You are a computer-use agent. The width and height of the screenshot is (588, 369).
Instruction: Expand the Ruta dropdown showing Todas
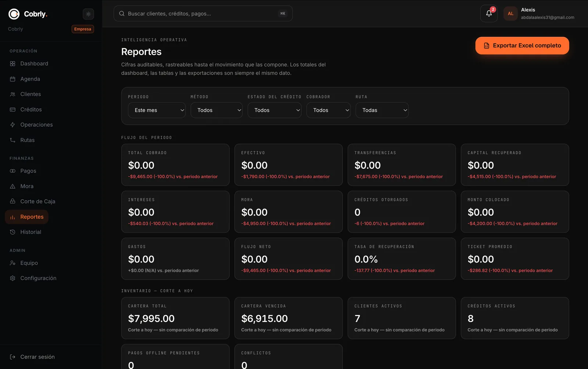(x=382, y=110)
